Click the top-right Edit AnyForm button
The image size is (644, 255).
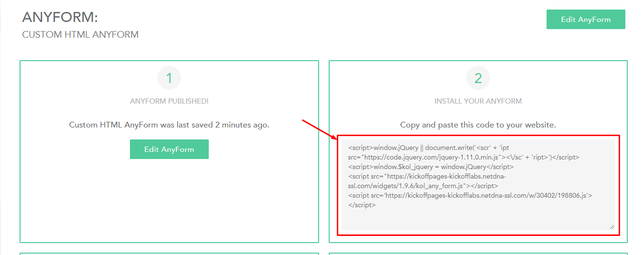586,20
